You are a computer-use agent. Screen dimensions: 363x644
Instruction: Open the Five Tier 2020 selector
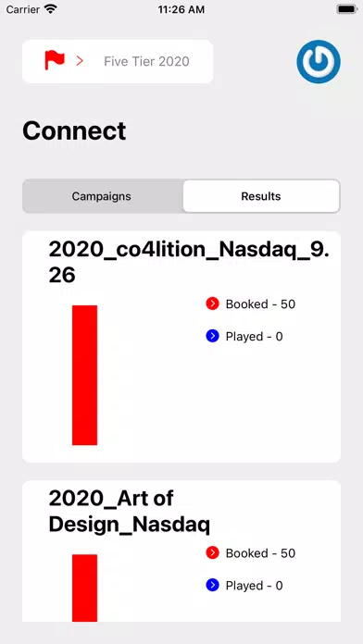click(x=118, y=62)
